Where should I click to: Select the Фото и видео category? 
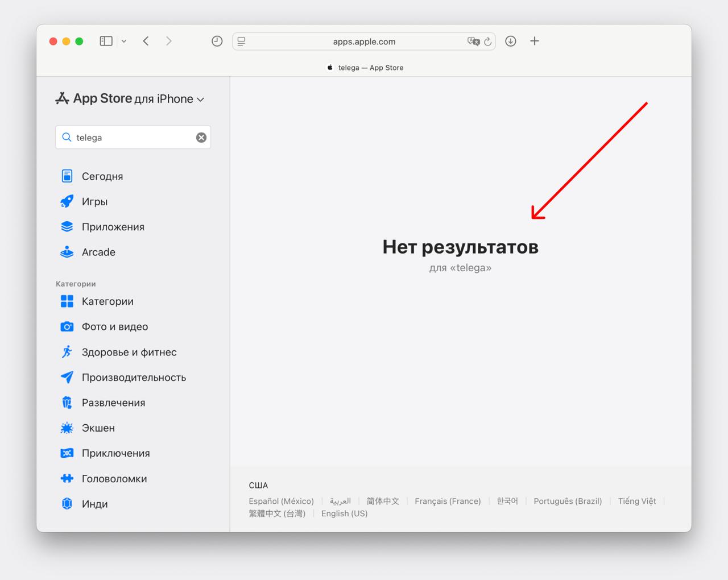[x=115, y=326]
